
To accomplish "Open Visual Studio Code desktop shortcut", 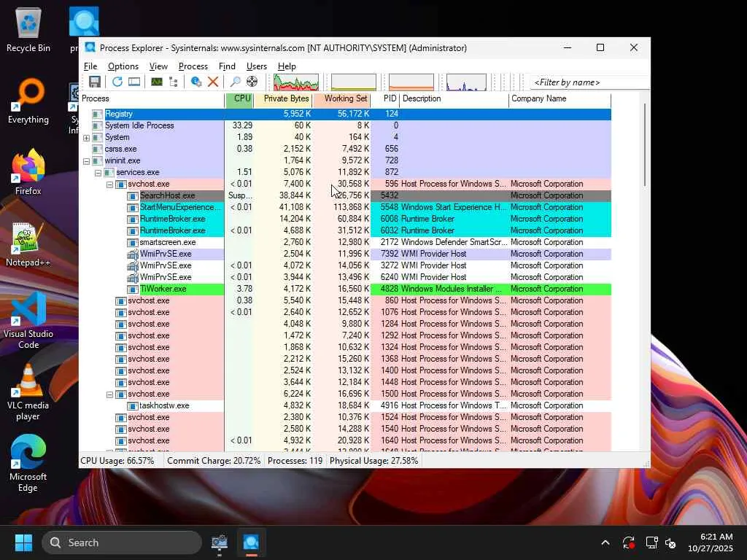I will coord(28,321).
